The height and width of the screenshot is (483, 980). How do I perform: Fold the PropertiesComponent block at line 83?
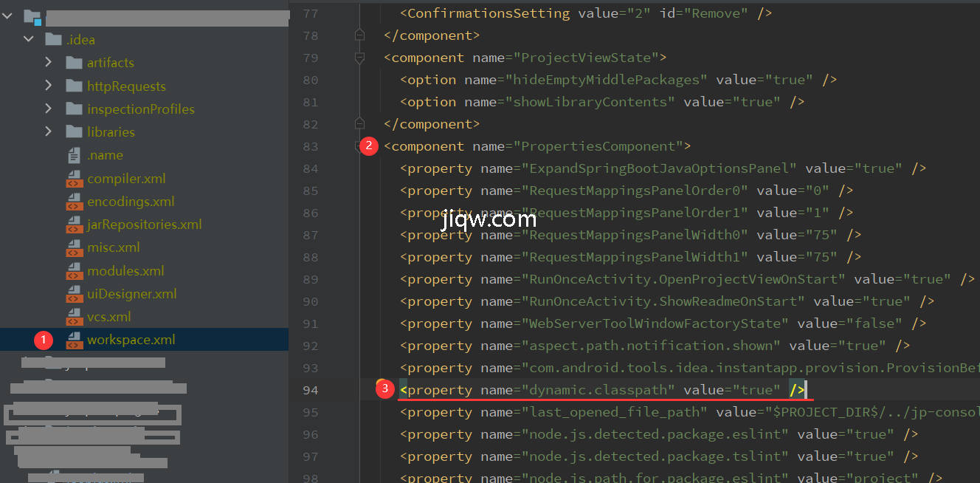358,146
